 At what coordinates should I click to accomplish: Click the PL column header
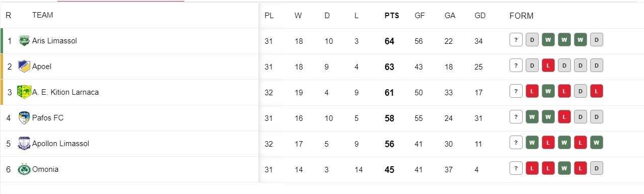[269, 16]
